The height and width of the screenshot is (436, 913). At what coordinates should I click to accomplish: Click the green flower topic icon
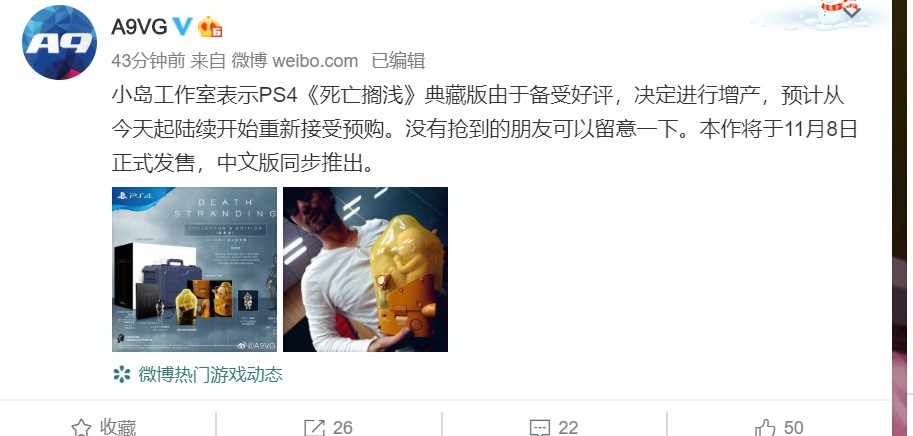[122, 374]
